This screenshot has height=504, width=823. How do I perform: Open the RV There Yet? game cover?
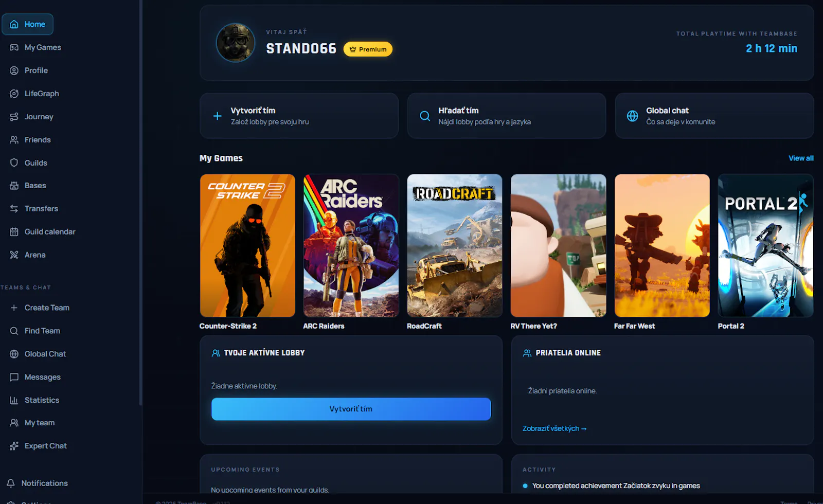559,245
